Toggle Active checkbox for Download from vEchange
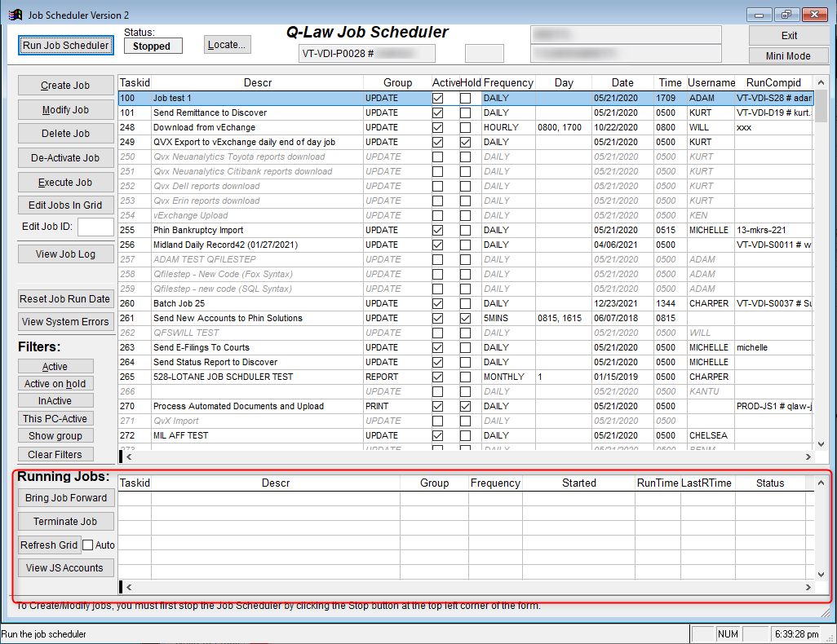This screenshot has height=644, width=837. (x=438, y=127)
